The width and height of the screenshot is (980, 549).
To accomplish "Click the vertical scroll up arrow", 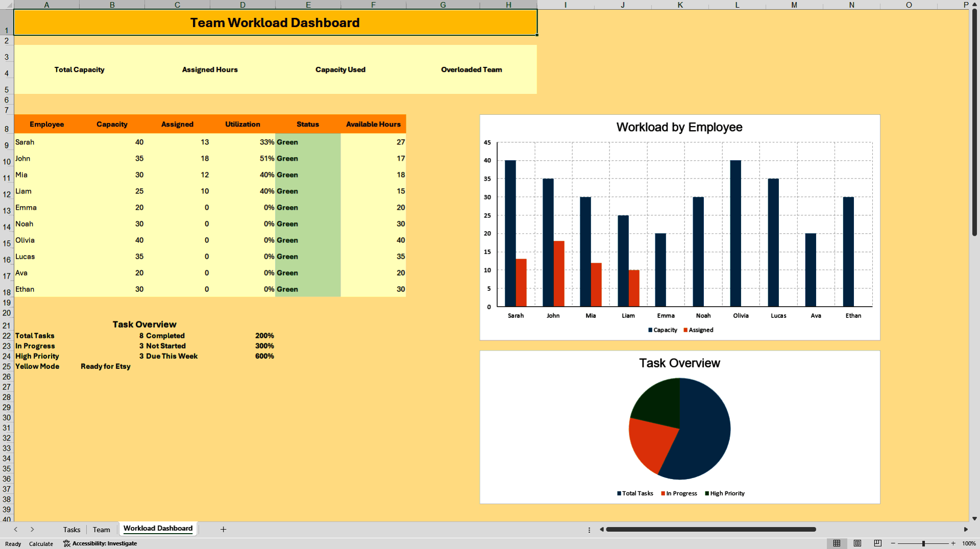I will click(974, 4).
